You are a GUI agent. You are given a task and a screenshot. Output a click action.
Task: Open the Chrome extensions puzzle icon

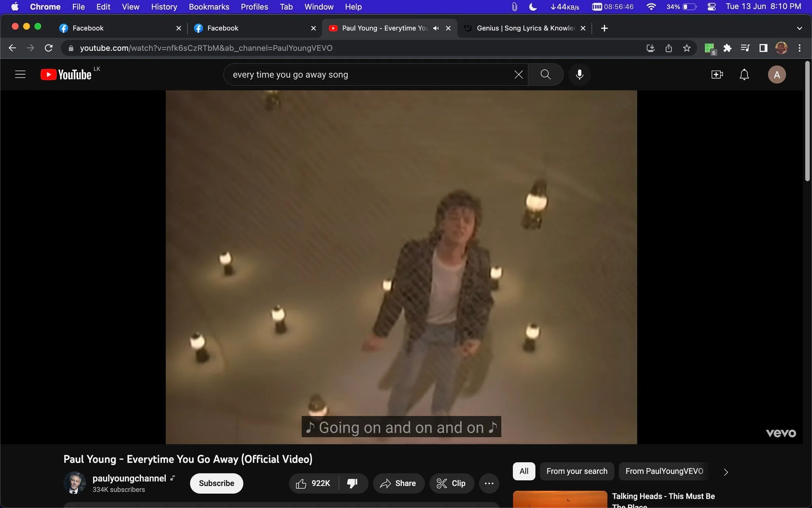point(727,48)
